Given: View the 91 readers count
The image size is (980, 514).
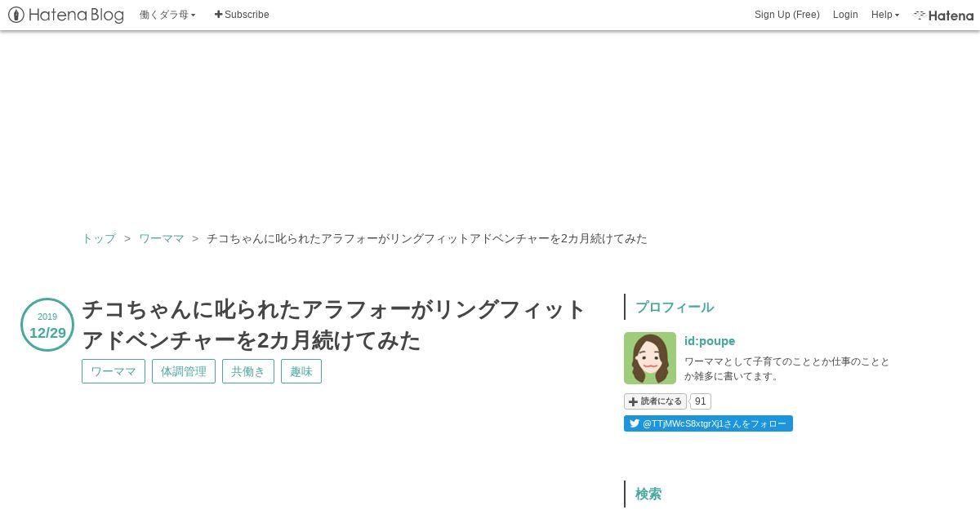Looking at the screenshot, I should pyautogui.click(x=701, y=401).
